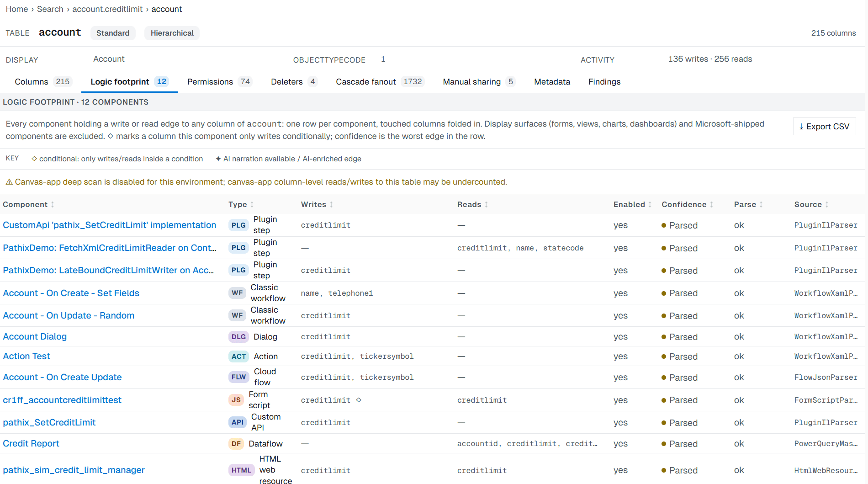Open pathix_sim_credit_limit_manager link

point(74,470)
